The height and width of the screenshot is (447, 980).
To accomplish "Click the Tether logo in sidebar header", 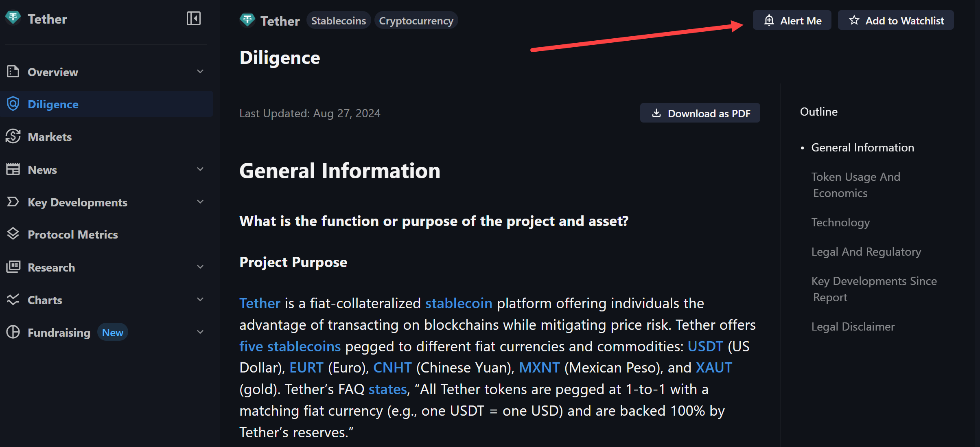I will coord(13,18).
